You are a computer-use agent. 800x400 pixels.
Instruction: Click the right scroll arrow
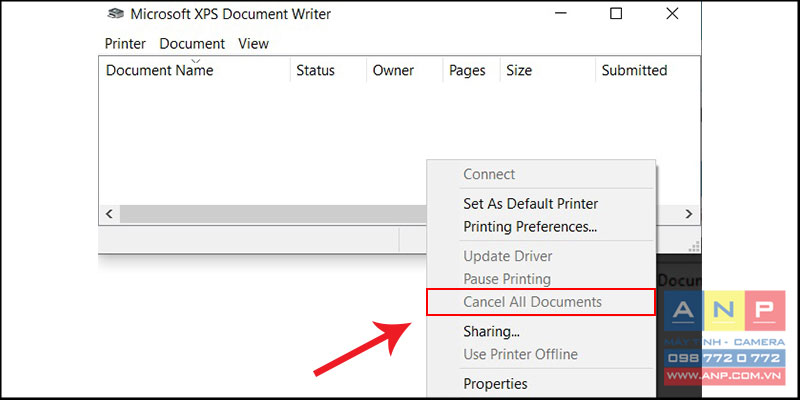(x=689, y=214)
